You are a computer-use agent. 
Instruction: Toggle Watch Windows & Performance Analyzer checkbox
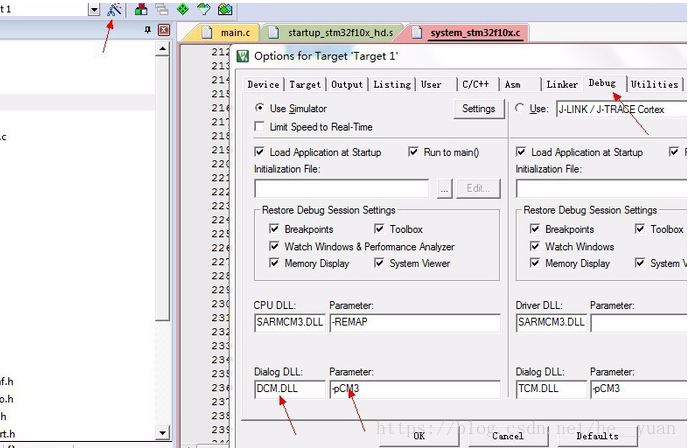tap(274, 246)
